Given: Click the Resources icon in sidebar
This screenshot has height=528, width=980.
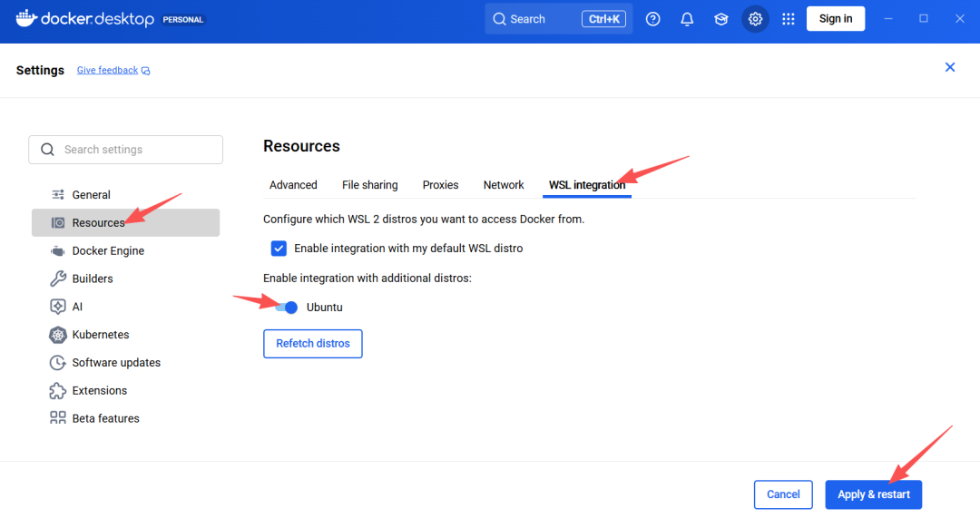Looking at the screenshot, I should pyautogui.click(x=57, y=223).
